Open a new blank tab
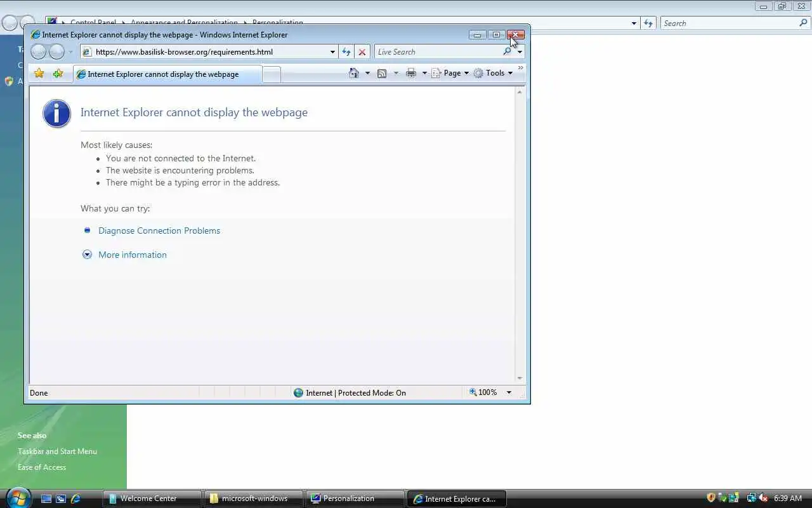Image resolution: width=812 pixels, height=508 pixels. [x=272, y=75]
